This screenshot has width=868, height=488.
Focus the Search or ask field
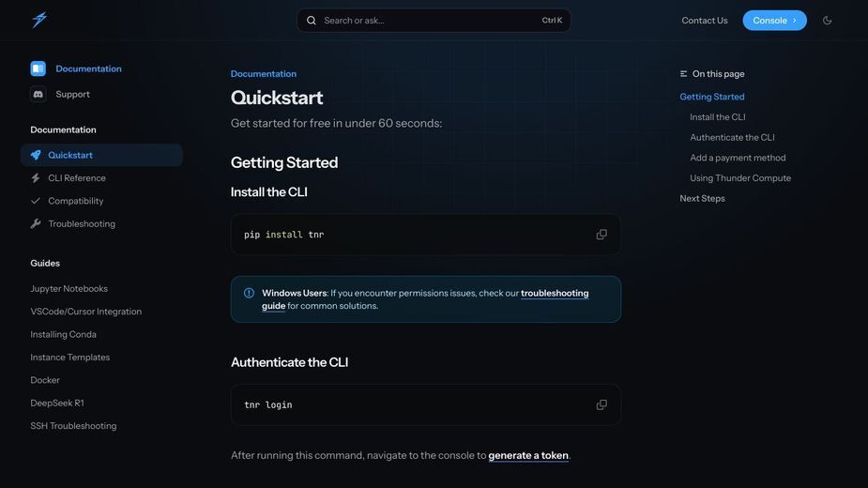pyautogui.click(x=434, y=21)
